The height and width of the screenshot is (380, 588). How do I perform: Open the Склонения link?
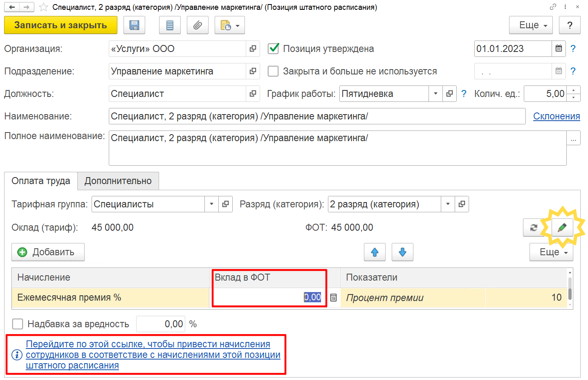(557, 116)
